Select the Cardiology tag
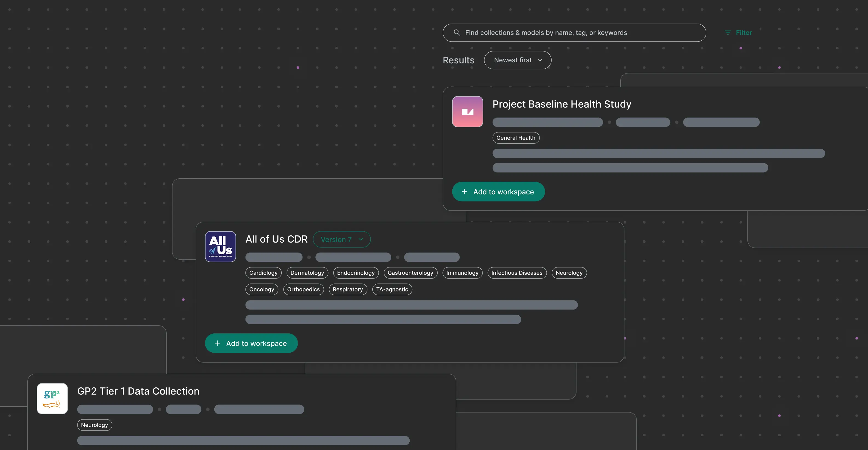Viewport: 868px width, 450px height. (263, 272)
